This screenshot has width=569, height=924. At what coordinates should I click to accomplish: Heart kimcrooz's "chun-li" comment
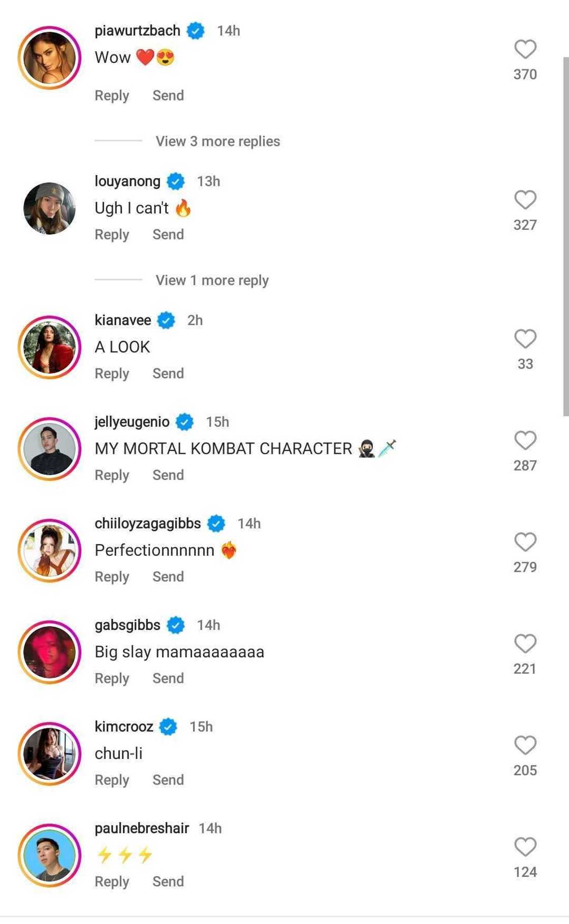pos(525,745)
